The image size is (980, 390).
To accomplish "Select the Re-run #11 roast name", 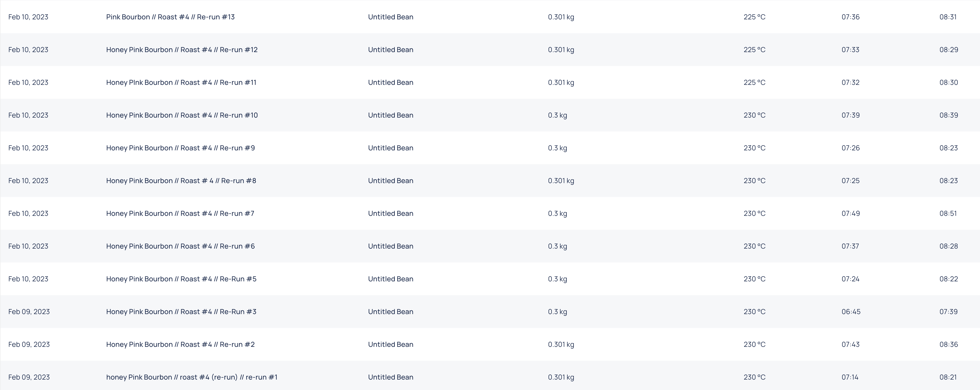I will tap(181, 82).
